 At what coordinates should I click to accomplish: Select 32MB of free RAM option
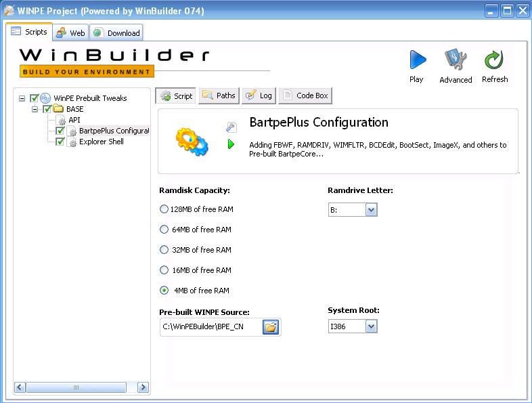click(x=164, y=250)
